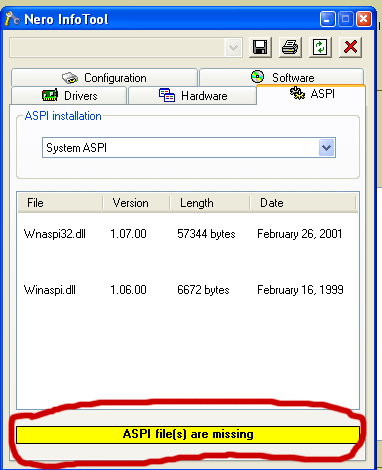
Task: Sort by the Version column header
Action: tap(136, 203)
